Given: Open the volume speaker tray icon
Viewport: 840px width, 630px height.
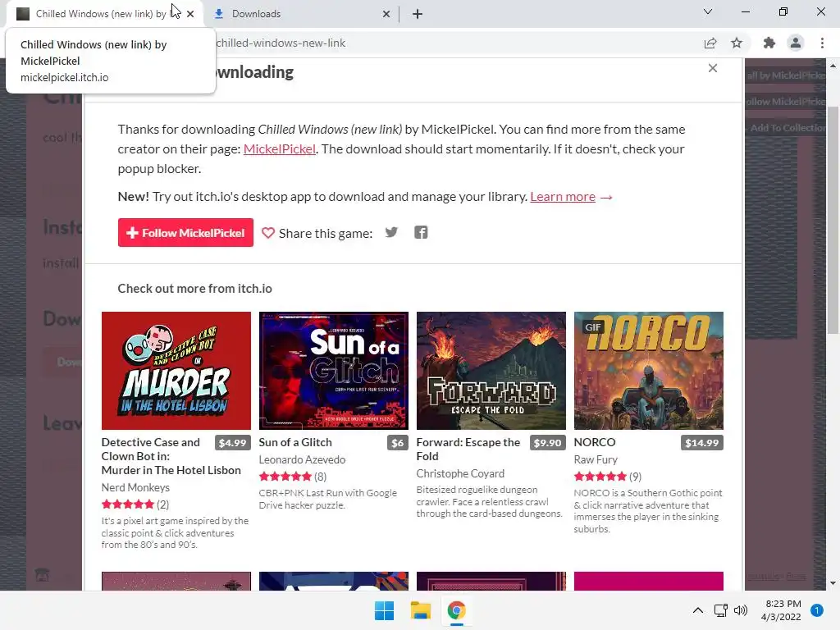Looking at the screenshot, I should [741, 610].
